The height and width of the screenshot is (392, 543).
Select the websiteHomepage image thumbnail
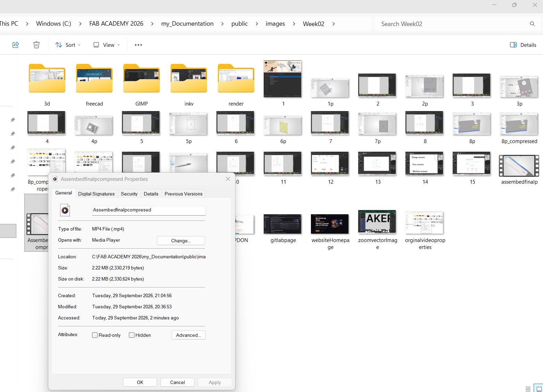click(330, 224)
